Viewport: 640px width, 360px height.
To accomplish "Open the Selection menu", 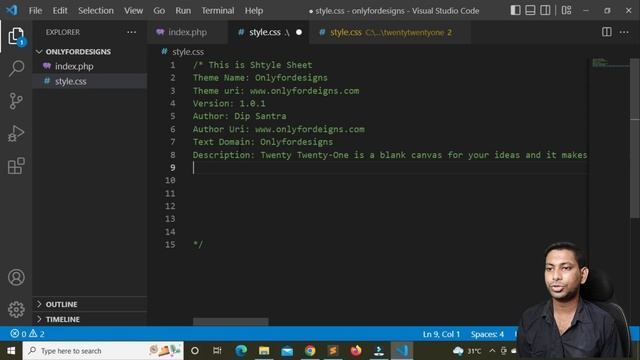I will 96,11.
